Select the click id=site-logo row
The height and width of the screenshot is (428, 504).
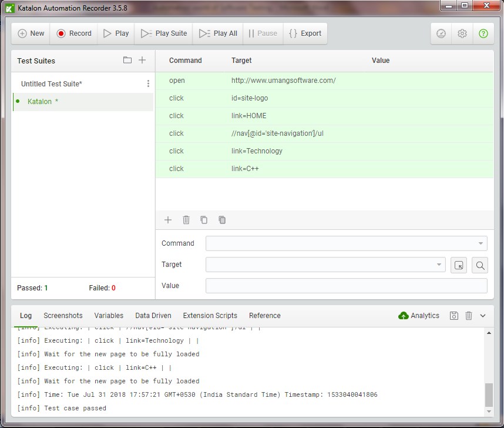point(325,98)
